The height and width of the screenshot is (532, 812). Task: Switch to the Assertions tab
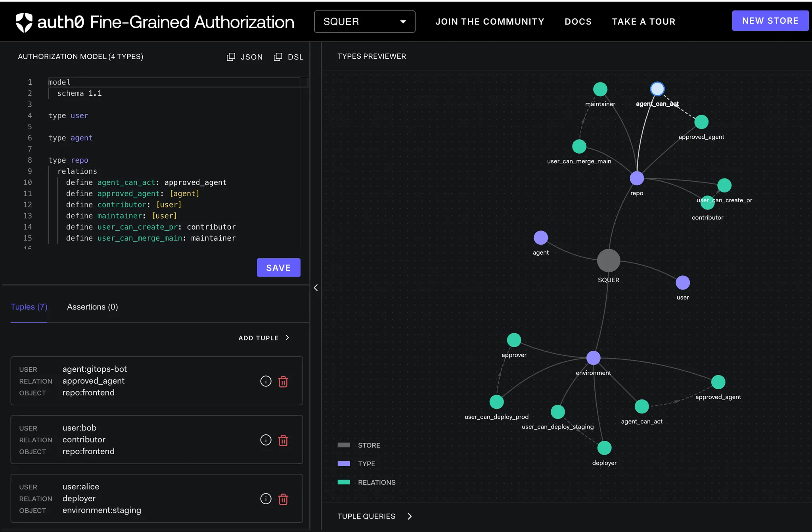point(92,307)
